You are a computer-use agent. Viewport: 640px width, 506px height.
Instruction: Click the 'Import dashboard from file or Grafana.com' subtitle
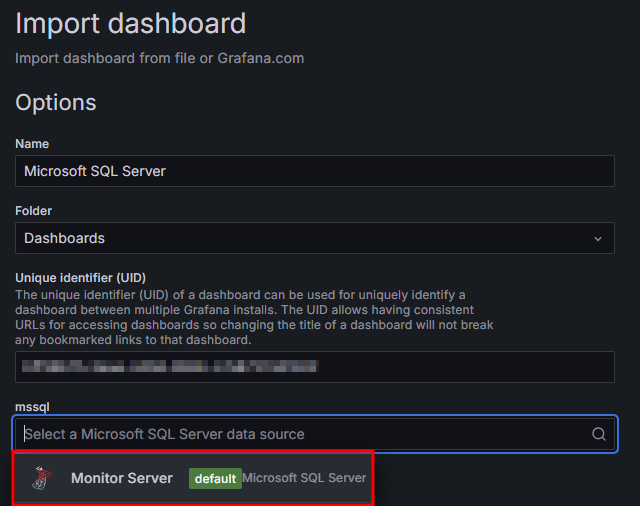pyautogui.click(x=160, y=58)
